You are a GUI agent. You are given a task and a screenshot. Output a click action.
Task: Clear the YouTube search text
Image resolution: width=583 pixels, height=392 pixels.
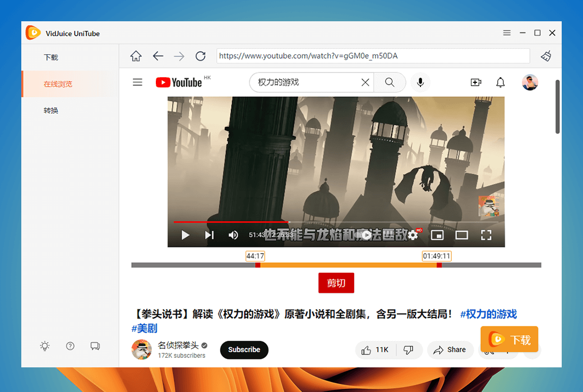pos(365,82)
